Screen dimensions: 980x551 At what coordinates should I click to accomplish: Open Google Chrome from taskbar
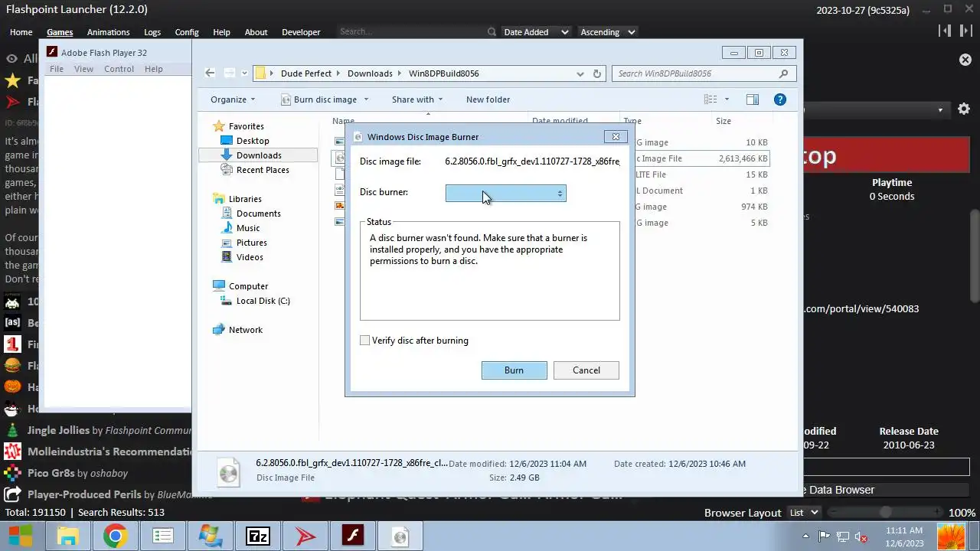(x=116, y=536)
